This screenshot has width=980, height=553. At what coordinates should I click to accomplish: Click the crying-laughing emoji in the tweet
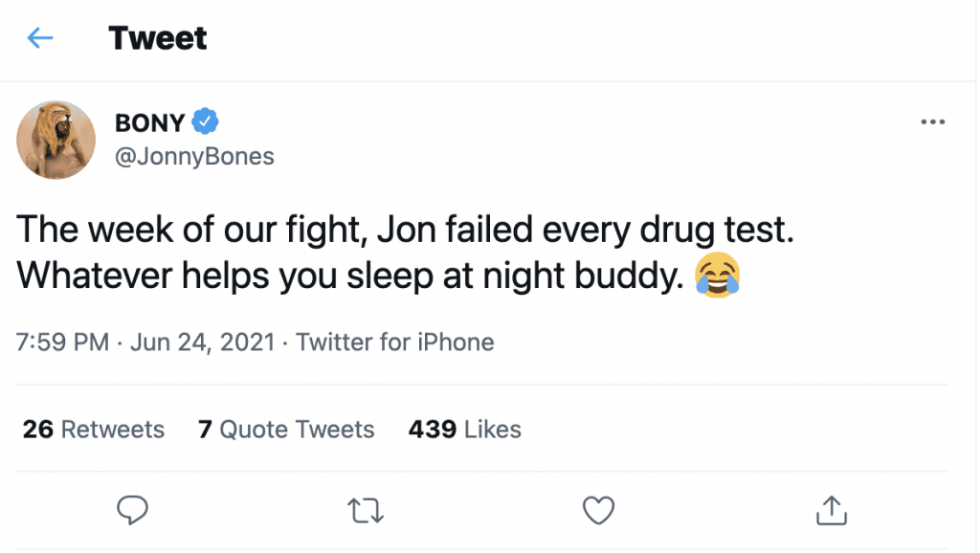[x=719, y=276]
